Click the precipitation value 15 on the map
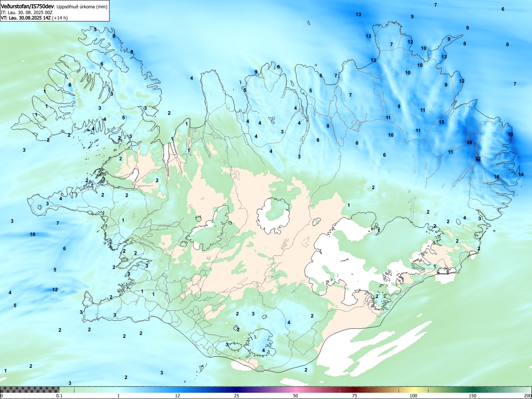532x399 pixels. pyautogui.click(x=441, y=122)
